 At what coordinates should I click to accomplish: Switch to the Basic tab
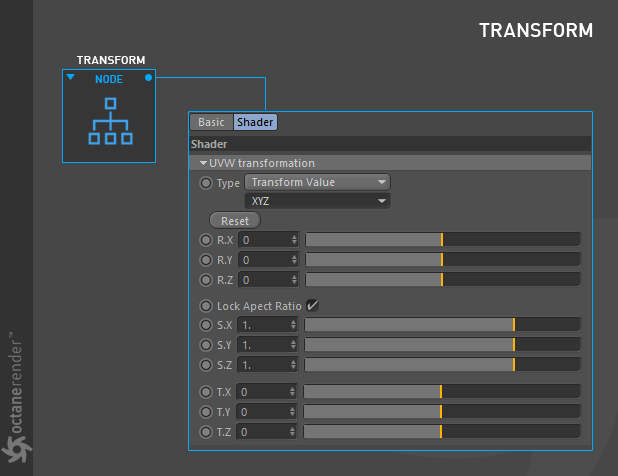coord(212,122)
